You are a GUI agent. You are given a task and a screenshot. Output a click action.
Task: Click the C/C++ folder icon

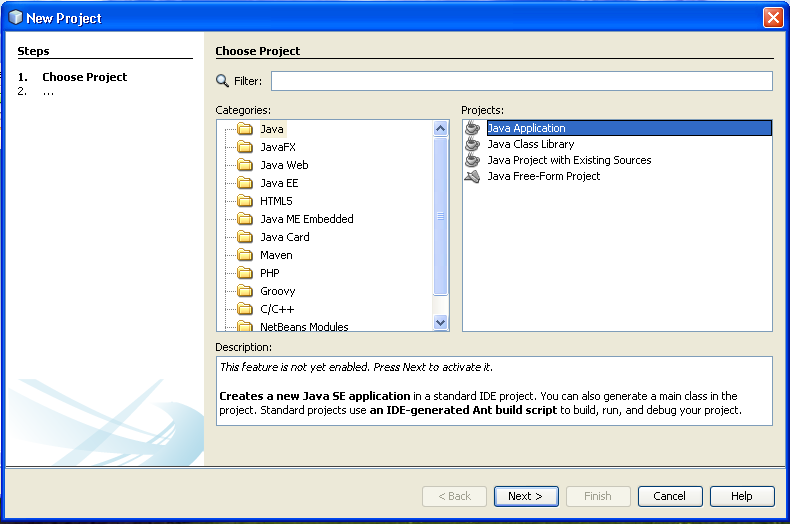pyautogui.click(x=245, y=309)
